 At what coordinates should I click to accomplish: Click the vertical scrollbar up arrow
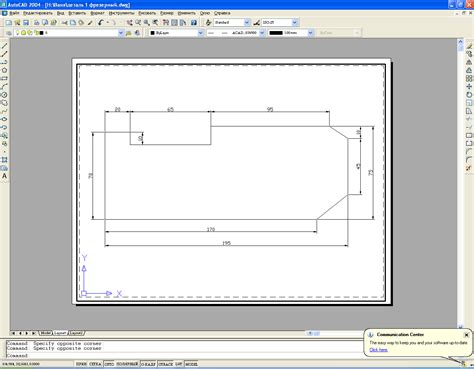[x=460, y=42]
